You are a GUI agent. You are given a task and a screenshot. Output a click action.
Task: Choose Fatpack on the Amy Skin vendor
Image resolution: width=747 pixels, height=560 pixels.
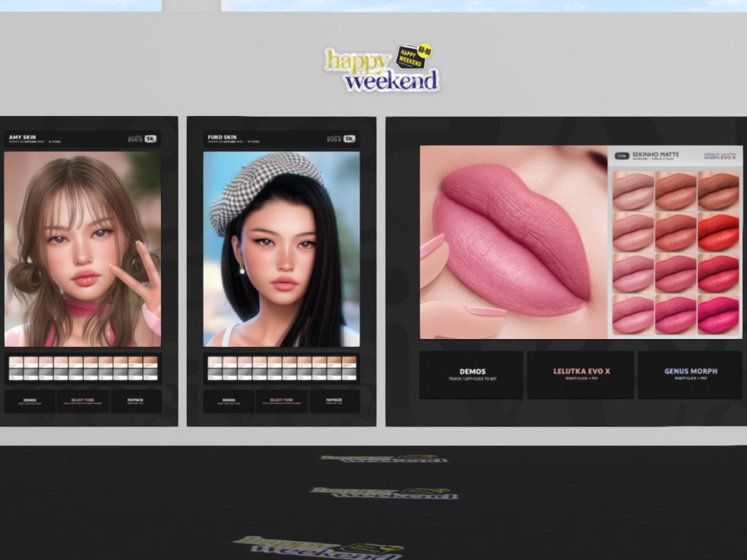136,401
